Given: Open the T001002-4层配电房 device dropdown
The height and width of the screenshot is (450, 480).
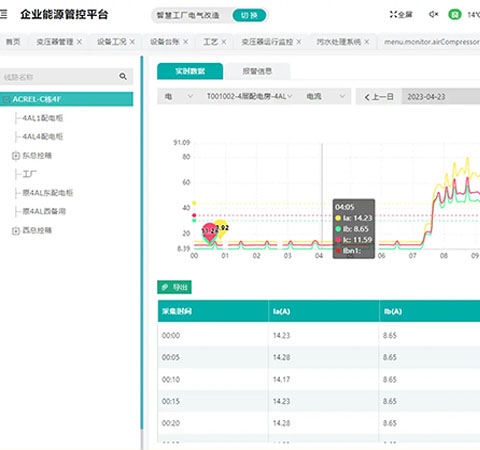Looking at the screenshot, I should [x=249, y=96].
